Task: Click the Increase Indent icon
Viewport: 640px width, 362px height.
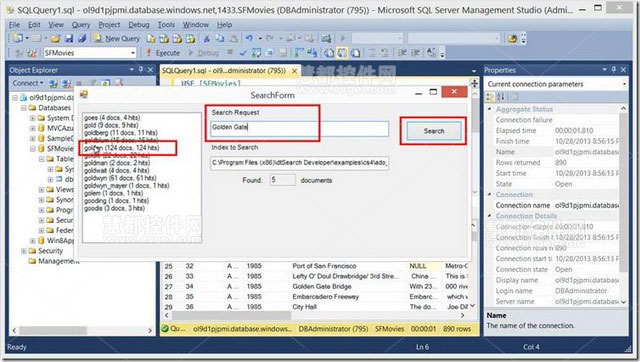Action: tap(416, 53)
